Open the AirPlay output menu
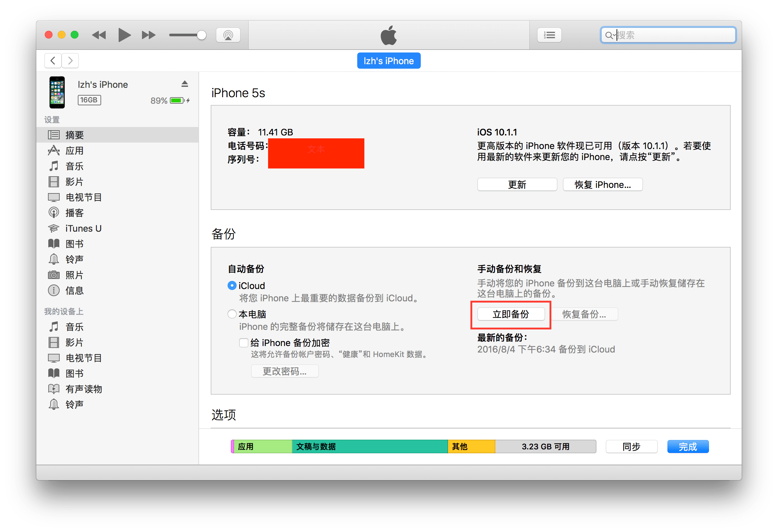The image size is (778, 532). tap(228, 35)
